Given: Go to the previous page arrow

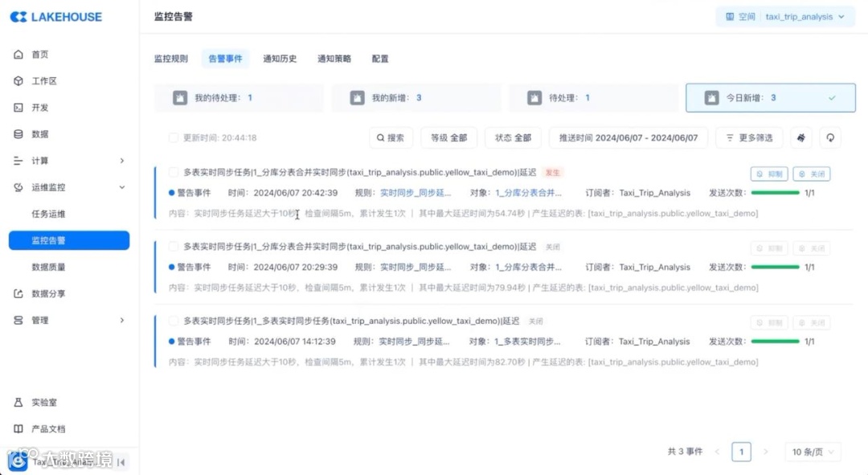Looking at the screenshot, I should pos(718,452).
